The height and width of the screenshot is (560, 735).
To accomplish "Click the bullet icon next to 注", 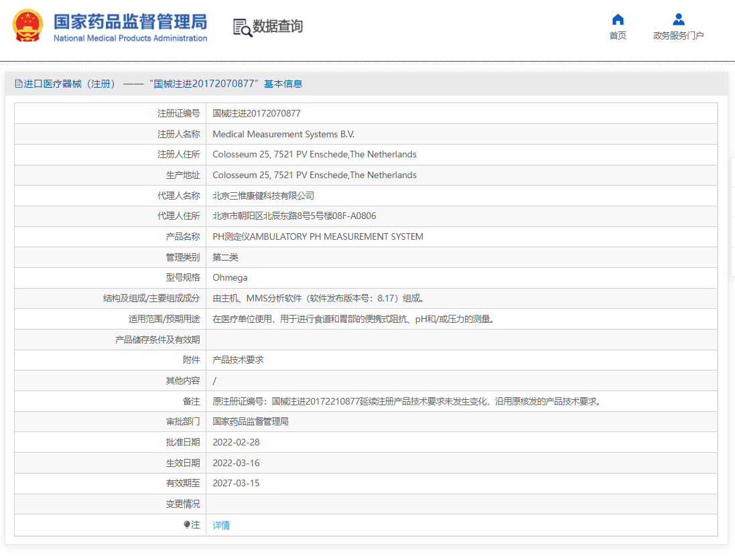I will click(186, 524).
